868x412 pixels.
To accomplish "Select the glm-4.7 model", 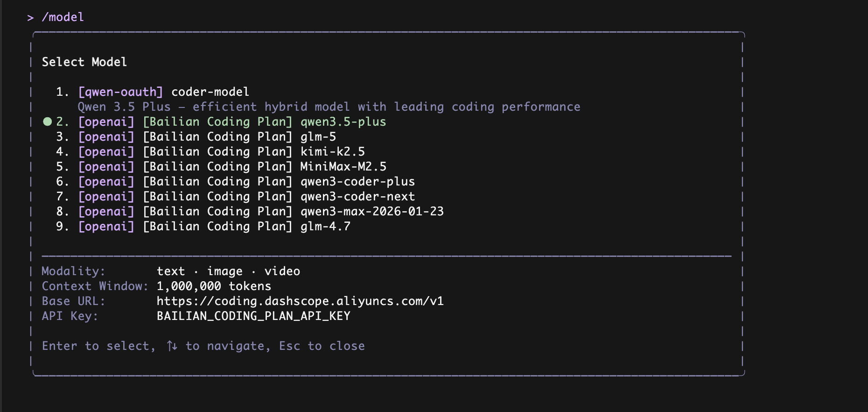I will coord(325,227).
